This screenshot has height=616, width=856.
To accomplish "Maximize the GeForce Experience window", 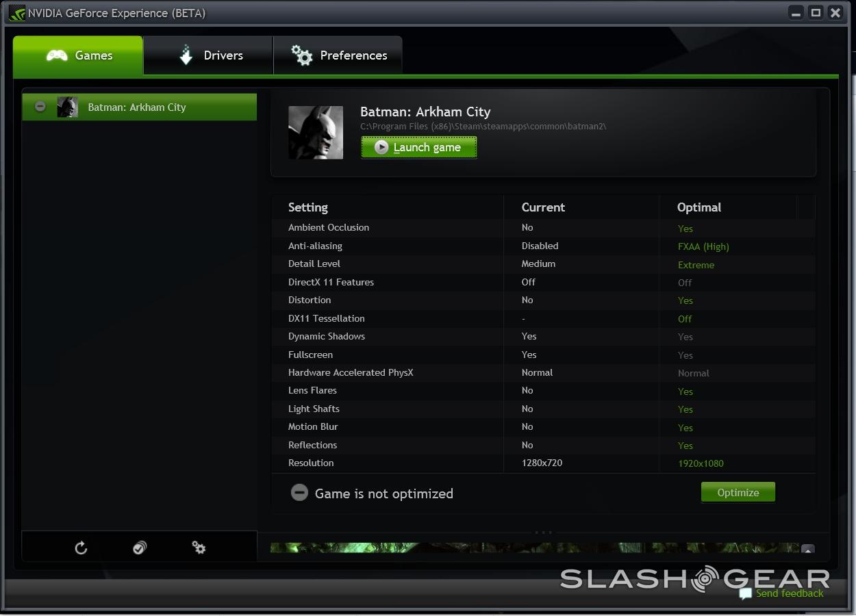I will tap(815, 12).
